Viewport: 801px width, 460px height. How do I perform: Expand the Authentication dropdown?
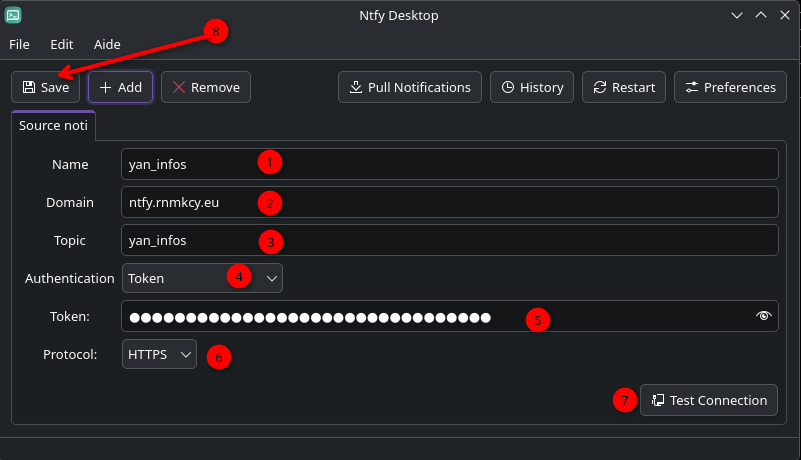(202, 278)
